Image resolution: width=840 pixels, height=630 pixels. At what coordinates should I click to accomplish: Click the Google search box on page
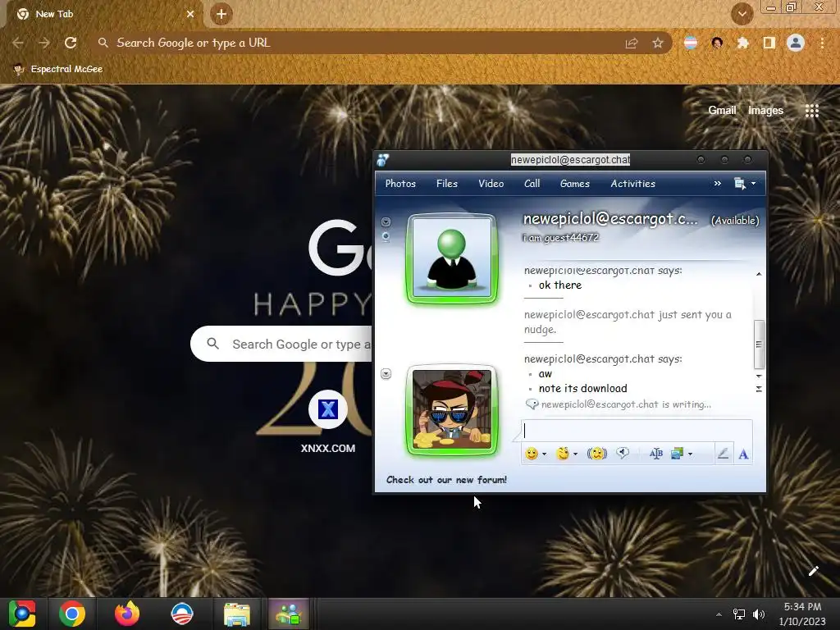(282, 344)
